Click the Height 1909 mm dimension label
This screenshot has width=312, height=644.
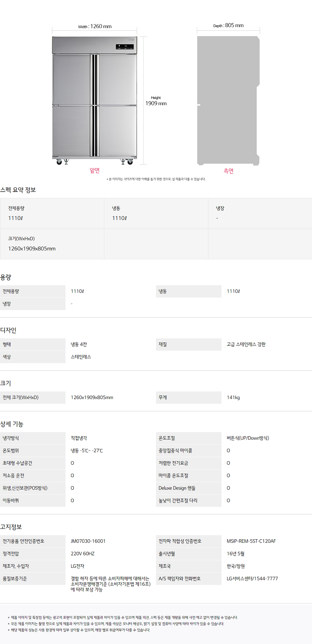tap(156, 101)
